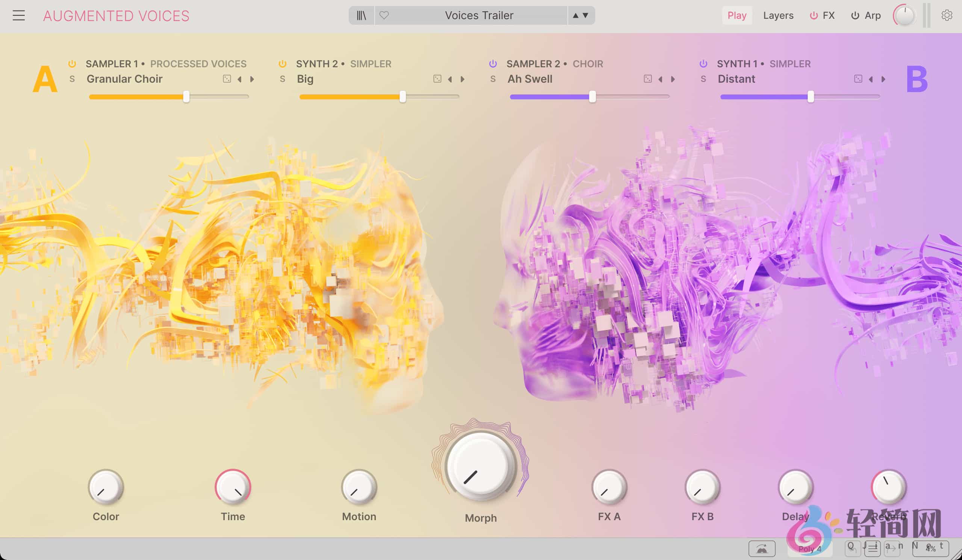The width and height of the screenshot is (962, 560).
Task: Toggle the FX power switch
Action: click(x=814, y=16)
